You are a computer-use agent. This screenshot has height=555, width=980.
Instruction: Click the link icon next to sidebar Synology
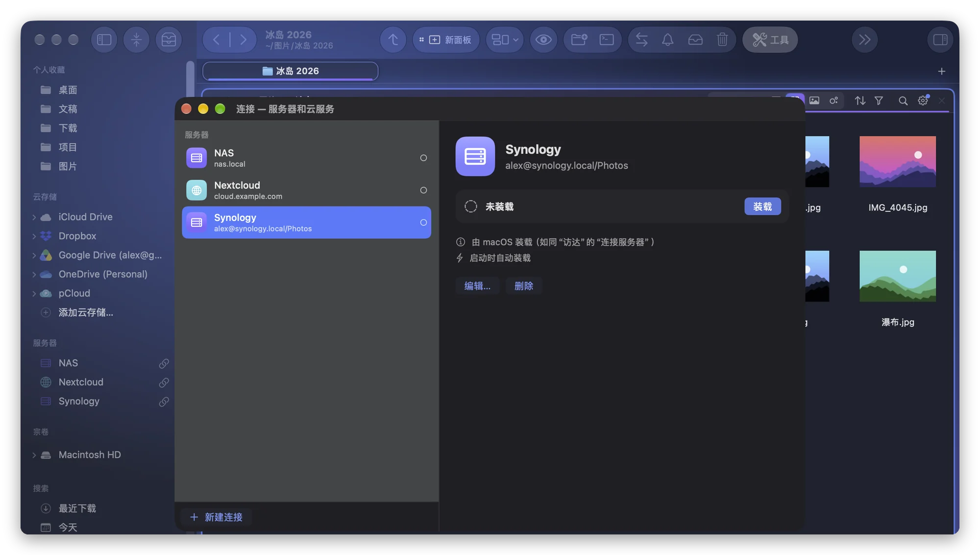[x=164, y=402]
